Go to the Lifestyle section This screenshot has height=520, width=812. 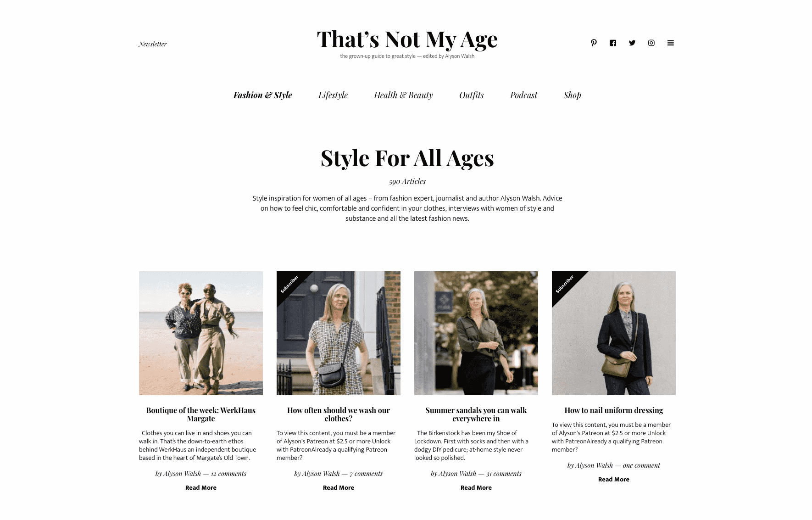coord(333,95)
